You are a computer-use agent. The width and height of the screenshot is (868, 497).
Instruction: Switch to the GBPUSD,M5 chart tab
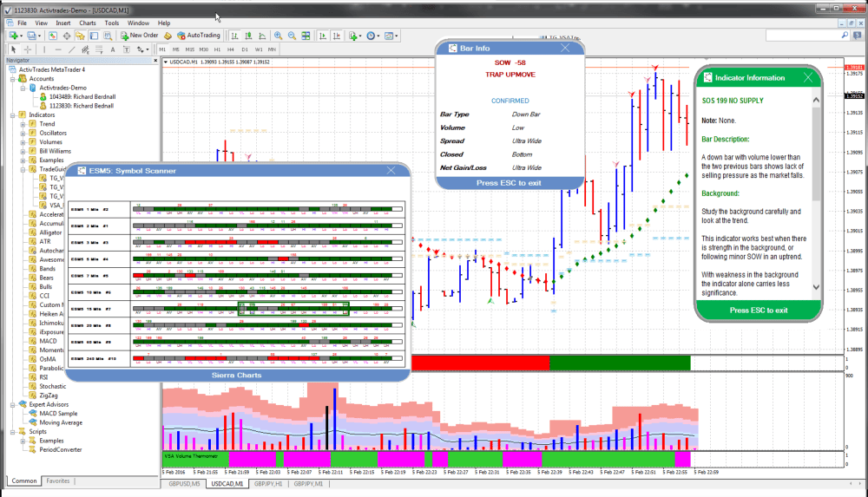pyautogui.click(x=184, y=484)
